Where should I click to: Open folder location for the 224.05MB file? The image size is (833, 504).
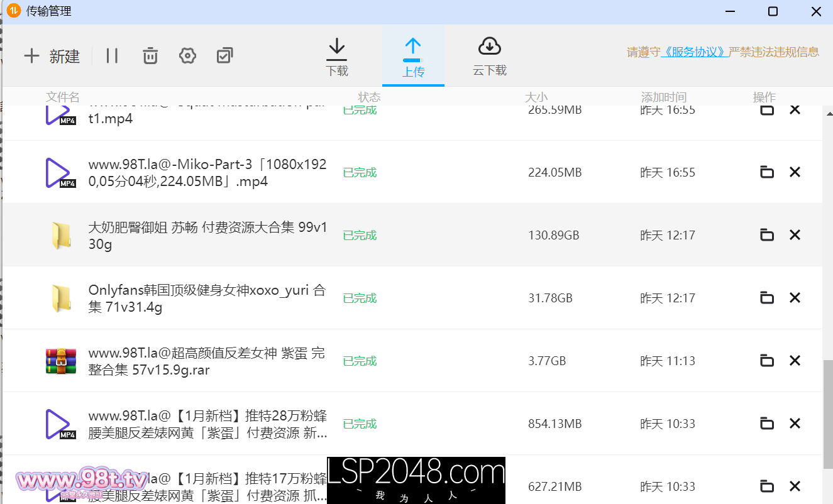click(x=766, y=172)
